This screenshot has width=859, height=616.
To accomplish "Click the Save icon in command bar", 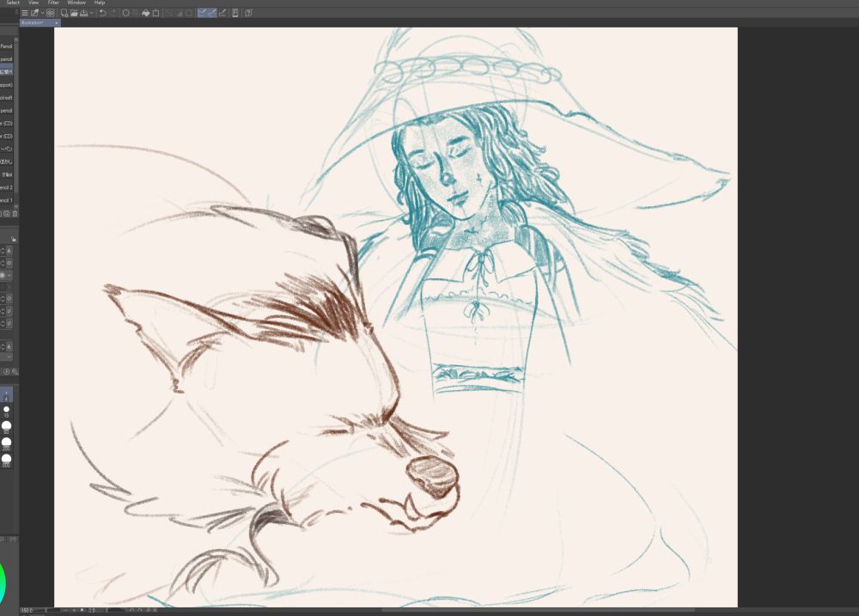I will click(84, 13).
